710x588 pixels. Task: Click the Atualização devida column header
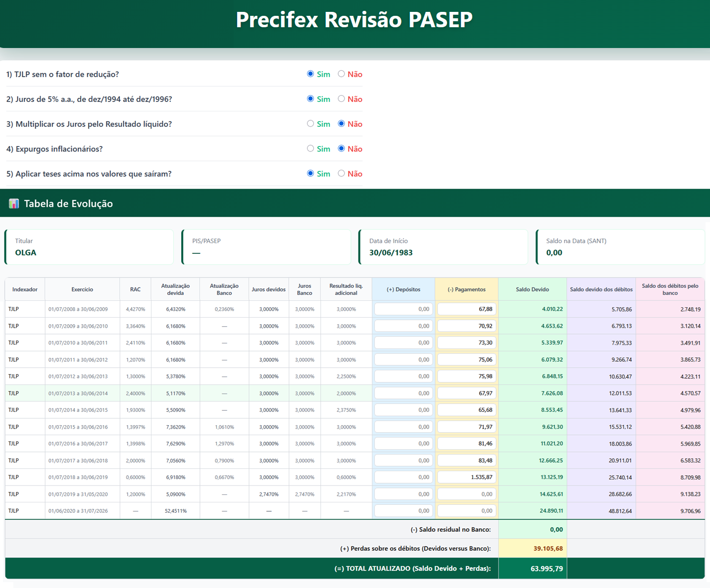(175, 290)
